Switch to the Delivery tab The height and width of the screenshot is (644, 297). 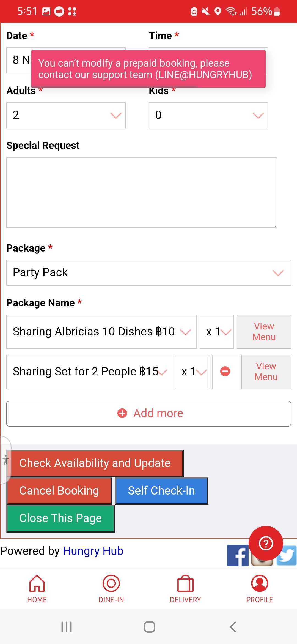pos(185,588)
